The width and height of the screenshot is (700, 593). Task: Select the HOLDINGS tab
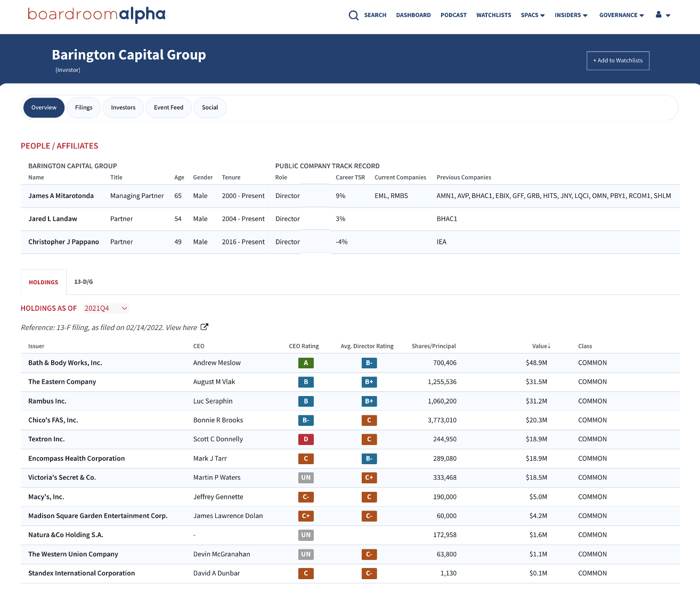pyautogui.click(x=44, y=282)
